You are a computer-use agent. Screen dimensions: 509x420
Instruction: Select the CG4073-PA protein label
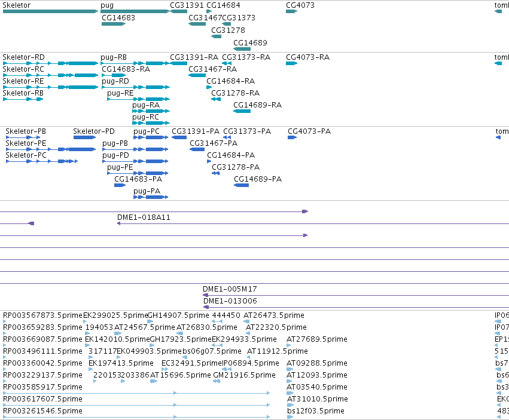pos(309,131)
